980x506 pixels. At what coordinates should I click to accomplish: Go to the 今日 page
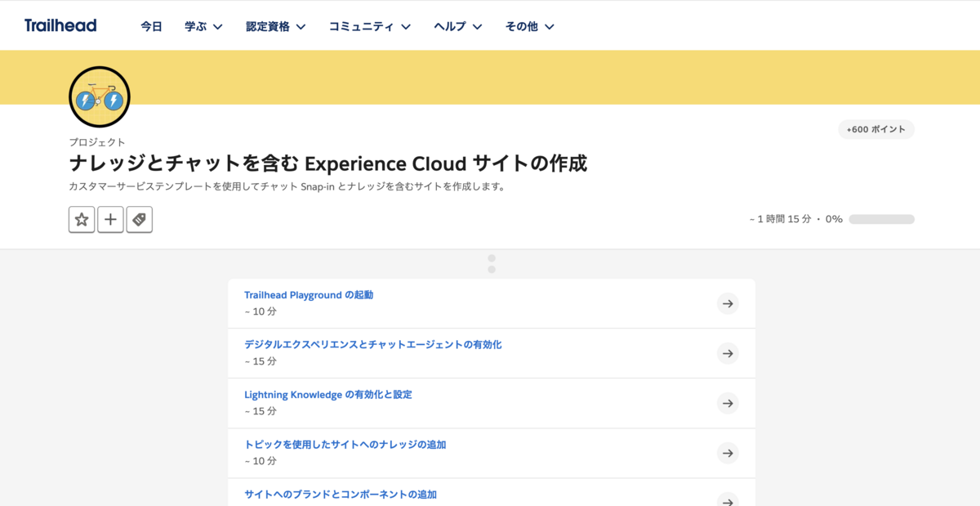point(151,26)
